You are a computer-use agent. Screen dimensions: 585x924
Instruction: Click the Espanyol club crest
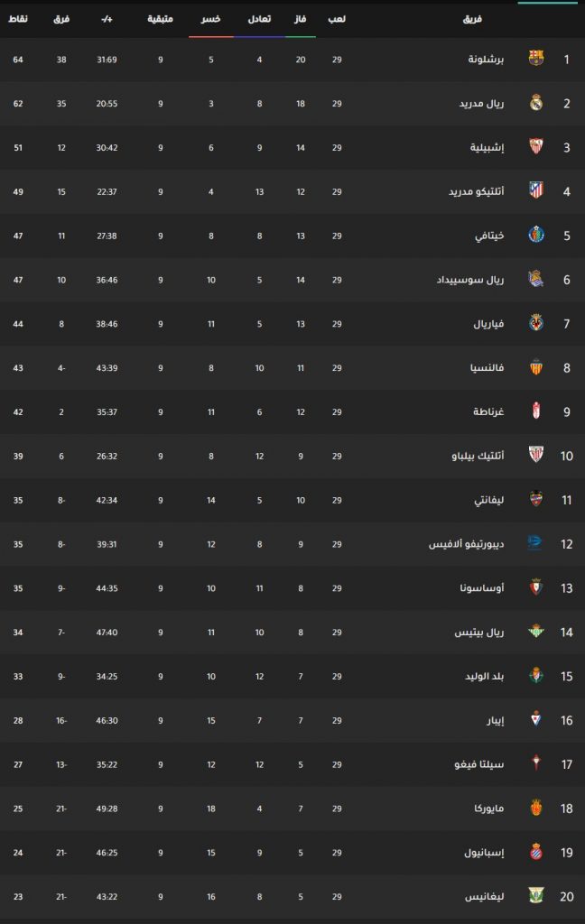click(536, 852)
